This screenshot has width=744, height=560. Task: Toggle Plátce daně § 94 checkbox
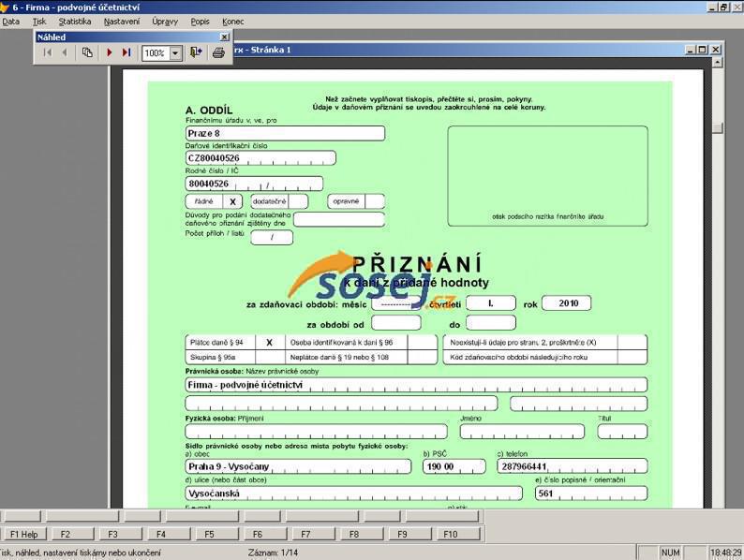[270, 343]
